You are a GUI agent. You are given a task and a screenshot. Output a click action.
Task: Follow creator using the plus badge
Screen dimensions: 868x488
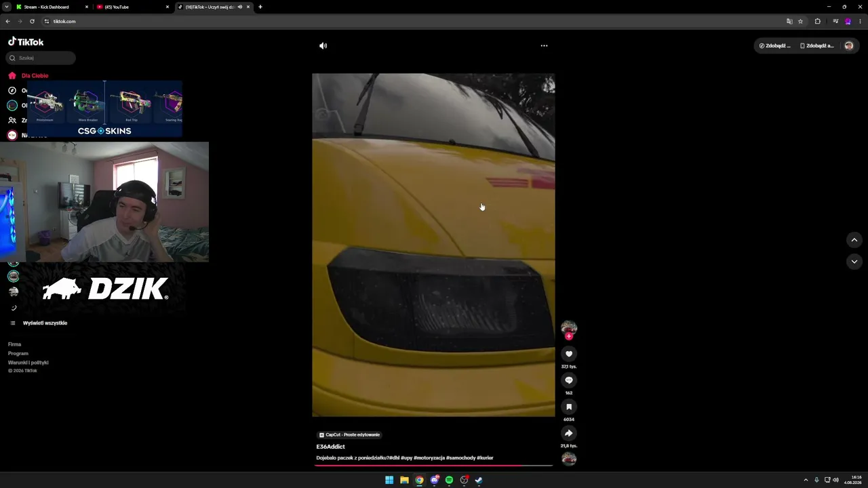pos(569,336)
